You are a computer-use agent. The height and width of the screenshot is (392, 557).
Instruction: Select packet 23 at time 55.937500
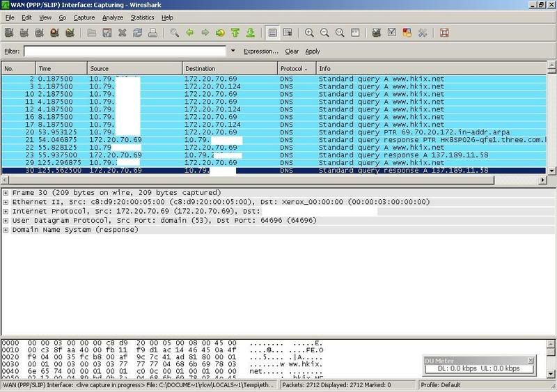(x=274, y=155)
